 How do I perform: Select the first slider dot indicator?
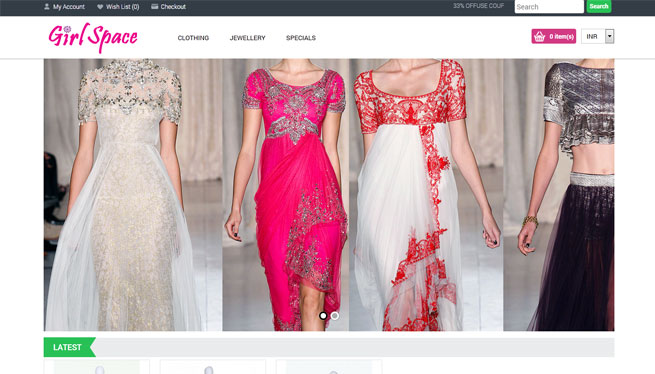pos(323,316)
